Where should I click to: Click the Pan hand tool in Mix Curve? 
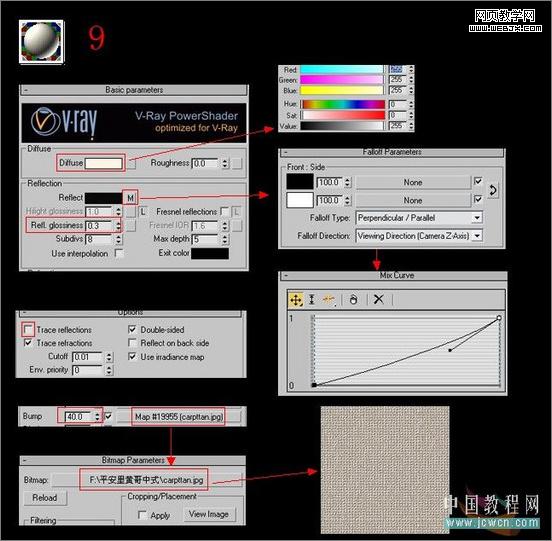pyautogui.click(x=353, y=300)
